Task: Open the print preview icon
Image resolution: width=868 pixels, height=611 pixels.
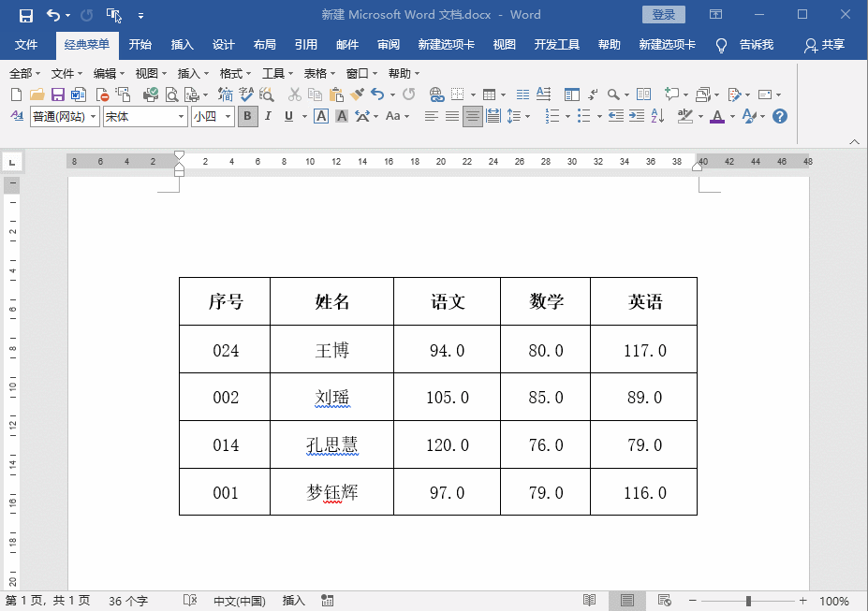Action: (172, 94)
